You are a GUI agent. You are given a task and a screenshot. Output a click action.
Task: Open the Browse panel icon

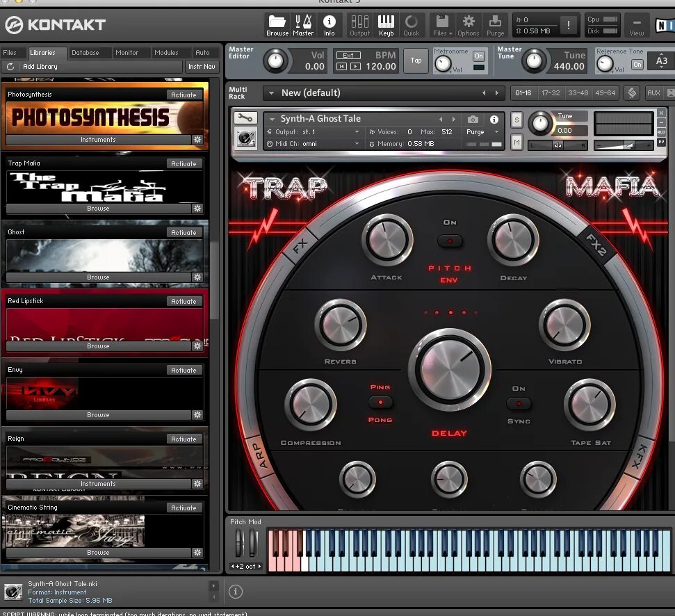click(x=277, y=25)
